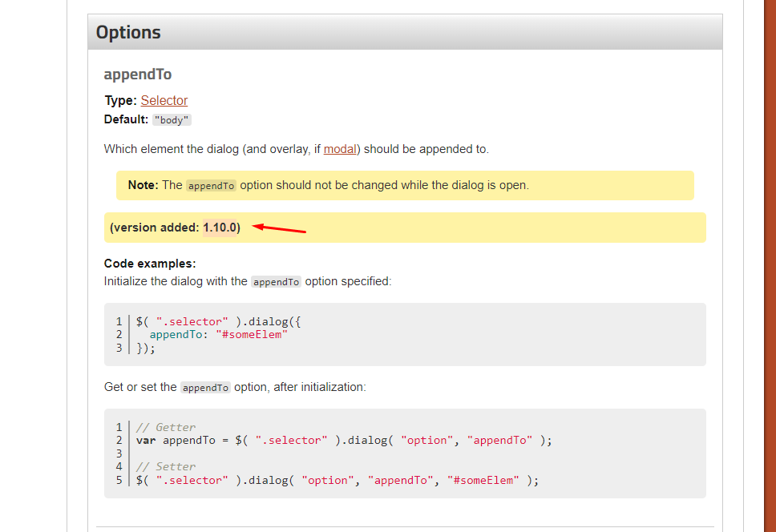Click appendTo code in "Get or set" sentence

coord(205,388)
